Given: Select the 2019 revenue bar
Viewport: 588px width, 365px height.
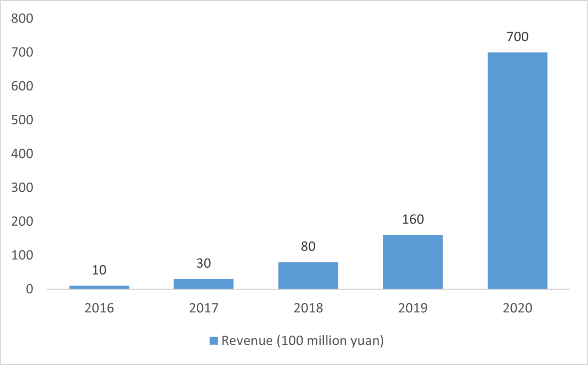Looking at the screenshot, I should pyautogui.click(x=413, y=262).
